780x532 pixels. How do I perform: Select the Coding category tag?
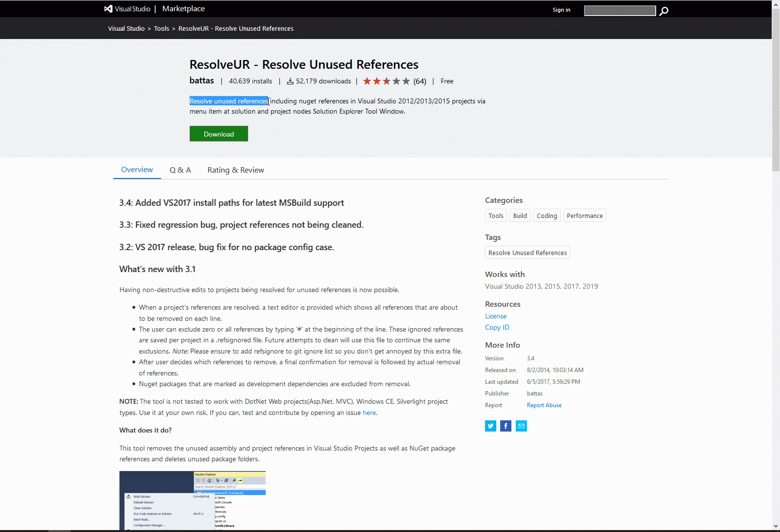coord(547,216)
